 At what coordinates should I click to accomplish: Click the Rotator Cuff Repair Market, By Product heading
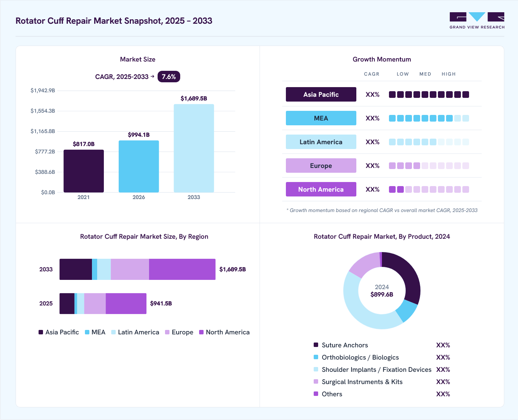[382, 237]
